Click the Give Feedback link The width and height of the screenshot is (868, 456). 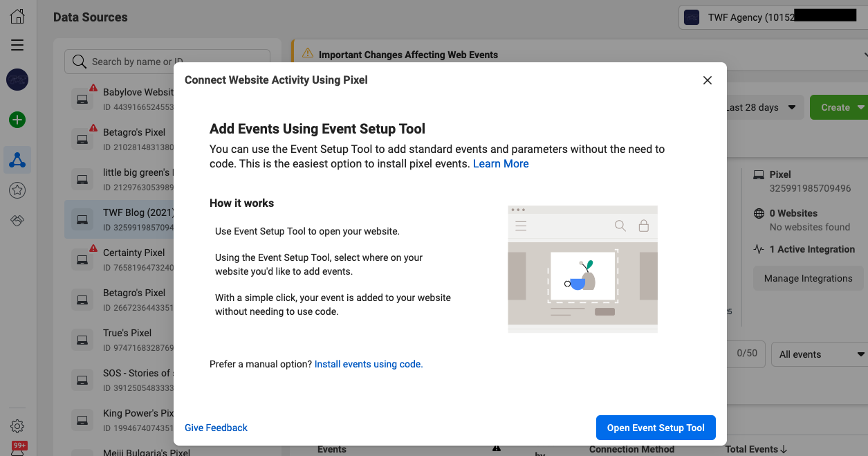[216, 428]
